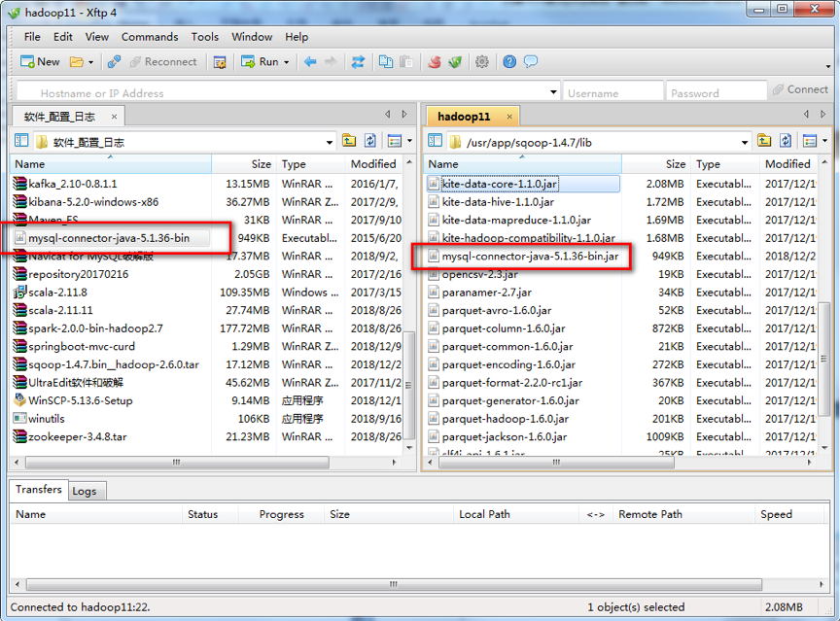Toggle folder tree in remote pane
840x621 pixels.
click(435, 141)
